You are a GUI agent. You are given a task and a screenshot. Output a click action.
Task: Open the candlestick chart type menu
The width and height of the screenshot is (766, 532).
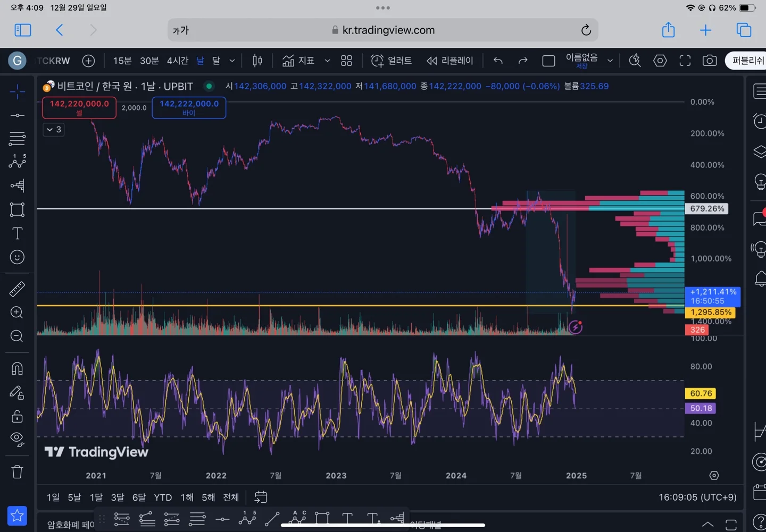(257, 61)
